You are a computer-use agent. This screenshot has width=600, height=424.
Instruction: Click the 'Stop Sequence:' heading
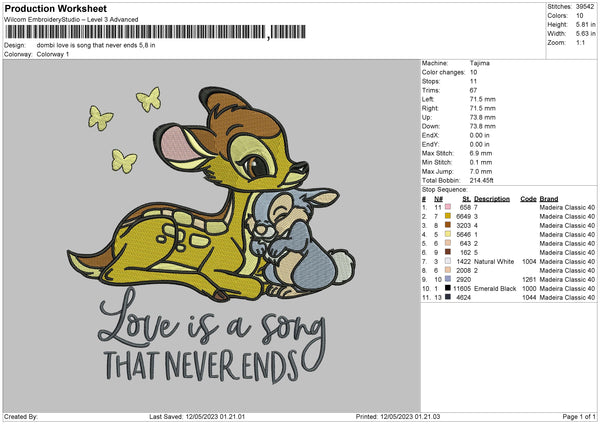click(x=445, y=189)
